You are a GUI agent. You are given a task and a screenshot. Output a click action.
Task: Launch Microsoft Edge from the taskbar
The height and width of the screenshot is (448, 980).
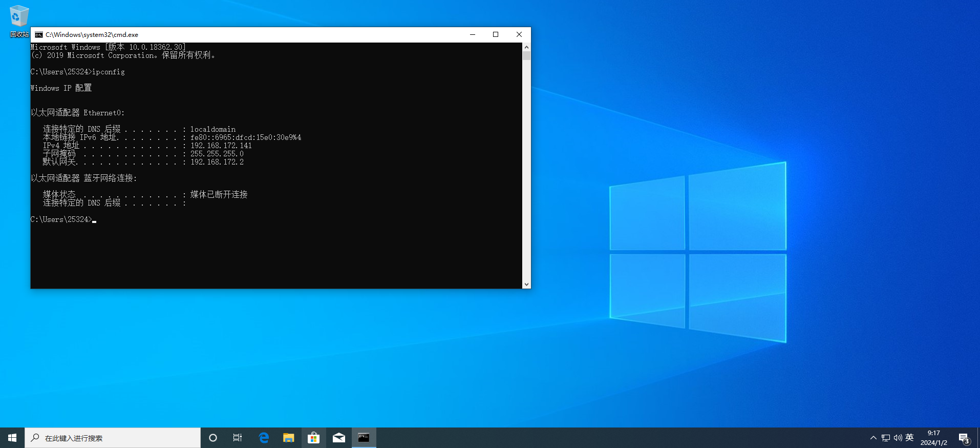point(264,438)
